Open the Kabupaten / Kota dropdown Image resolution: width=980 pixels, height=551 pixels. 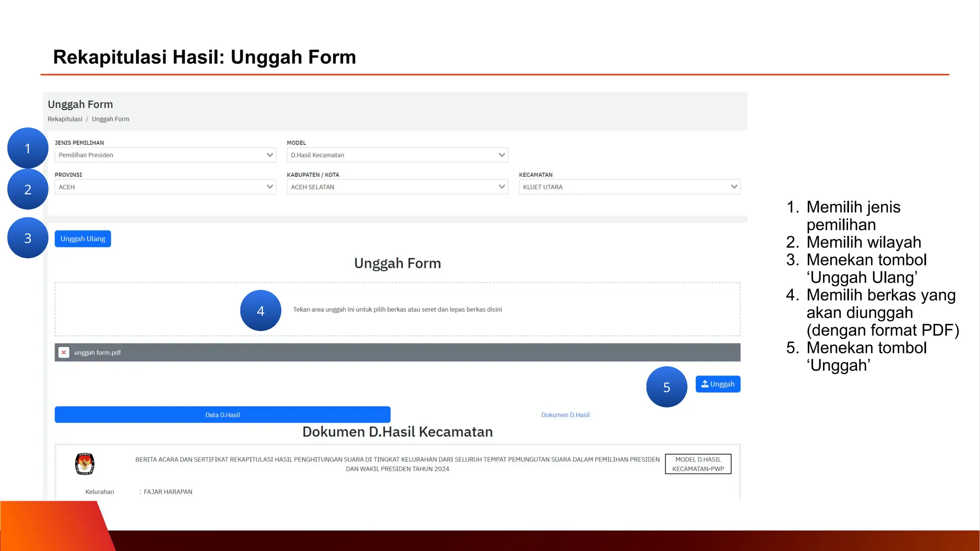pyautogui.click(x=397, y=187)
